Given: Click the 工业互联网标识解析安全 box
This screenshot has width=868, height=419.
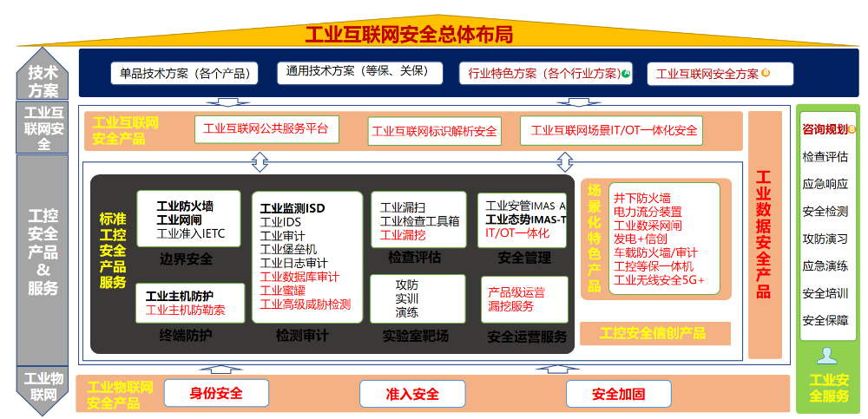Looking at the screenshot, I should point(434,131).
